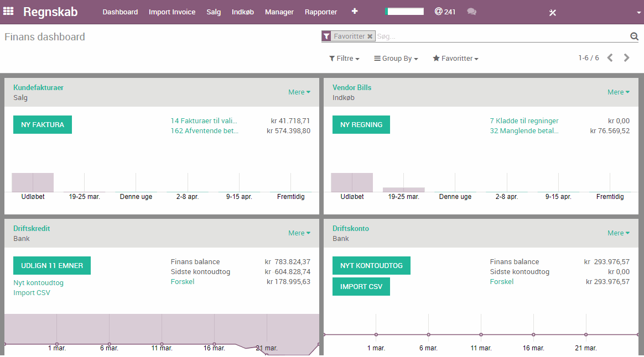Open the chat conversations icon
This screenshot has height=357, width=644.
(x=471, y=12)
